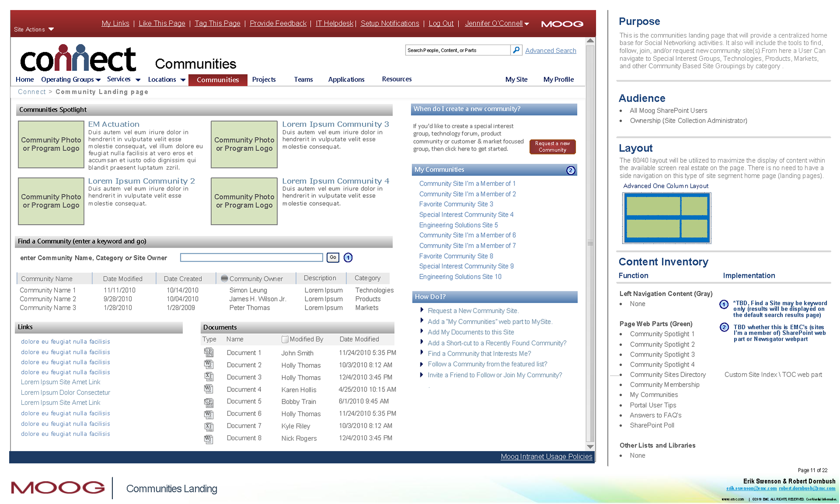Click the file icon for Document 1
The image size is (840, 504).
[209, 352]
